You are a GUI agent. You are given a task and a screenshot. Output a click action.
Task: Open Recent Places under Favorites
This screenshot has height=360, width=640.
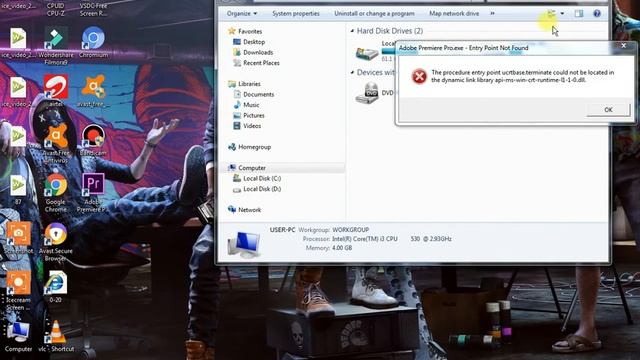click(256, 63)
